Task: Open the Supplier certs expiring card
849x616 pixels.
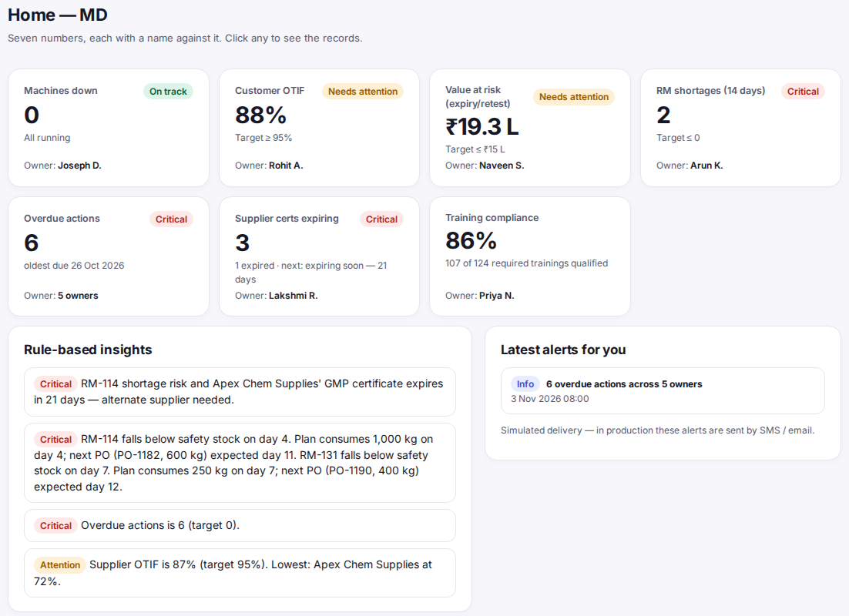Action: (x=319, y=256)
